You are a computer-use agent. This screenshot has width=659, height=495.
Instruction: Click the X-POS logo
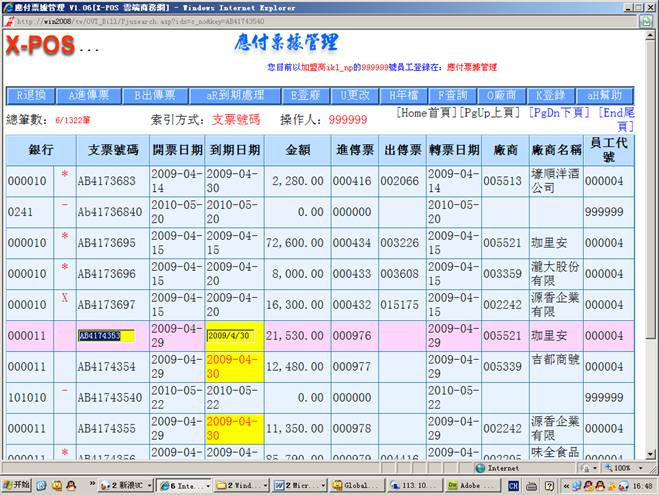pos(38,47)
